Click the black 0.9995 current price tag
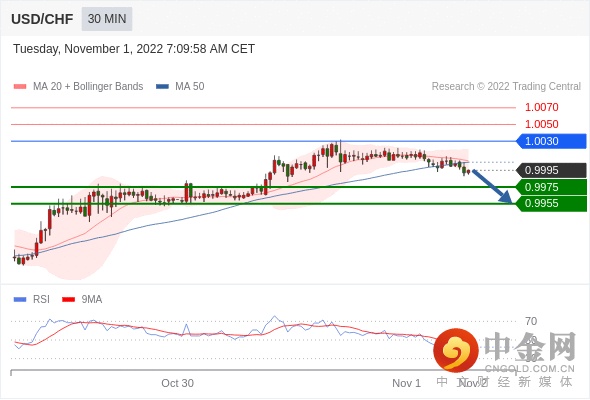Screen dimensions: 590x400 (x=551, y=170)
